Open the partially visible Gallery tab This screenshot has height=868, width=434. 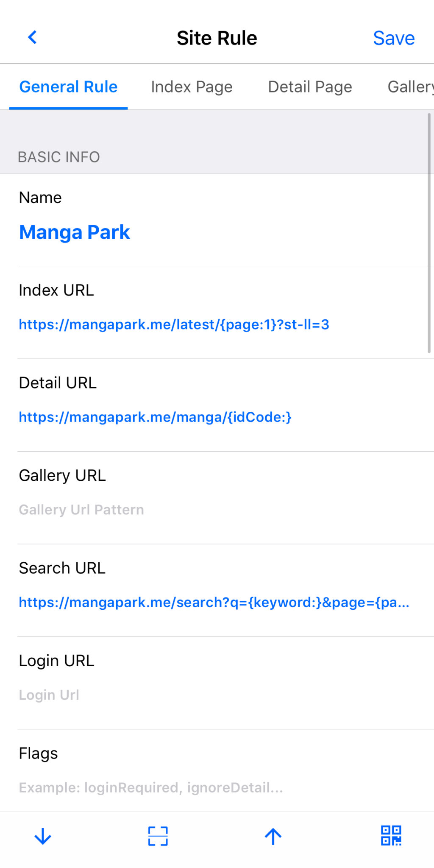click(410, 87)
